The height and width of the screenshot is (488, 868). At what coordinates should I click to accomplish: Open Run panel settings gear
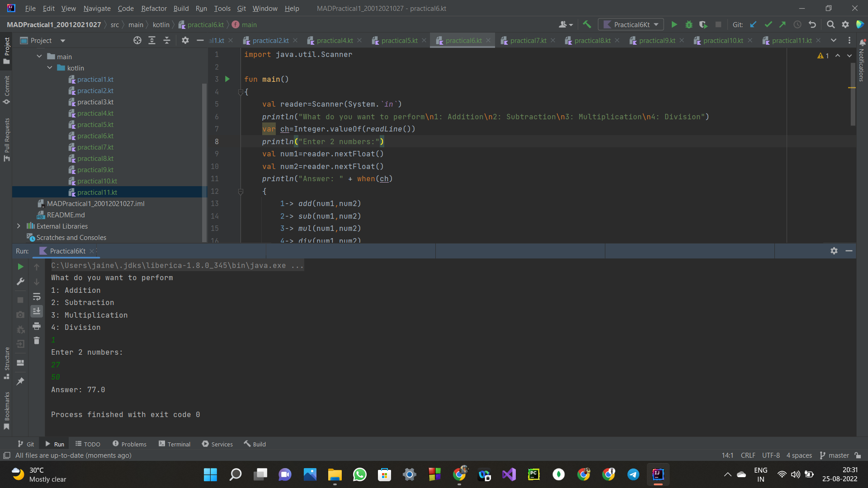834,251
